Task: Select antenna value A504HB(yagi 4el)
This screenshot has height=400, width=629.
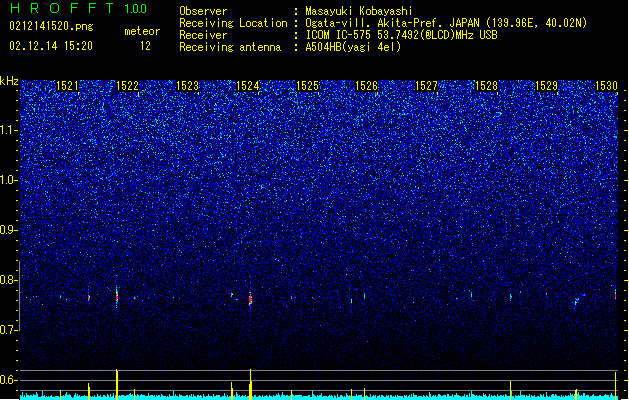Action: (x=353, y=47)
